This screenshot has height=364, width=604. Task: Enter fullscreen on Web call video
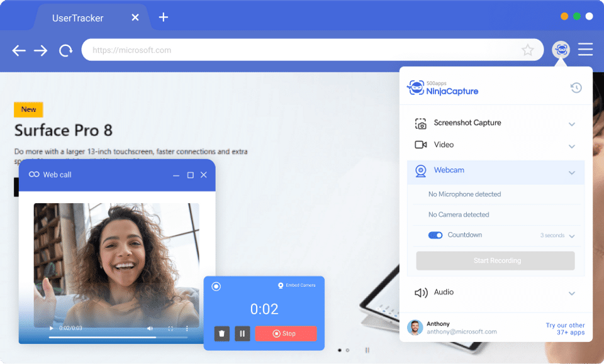(171, 328)
